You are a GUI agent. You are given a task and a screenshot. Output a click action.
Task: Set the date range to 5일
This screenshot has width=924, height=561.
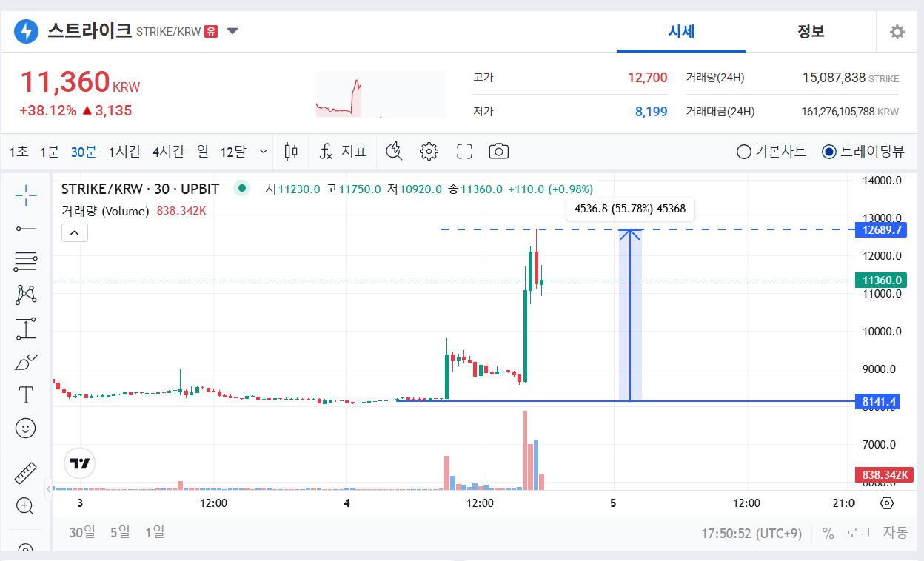[x=120, y=532]
